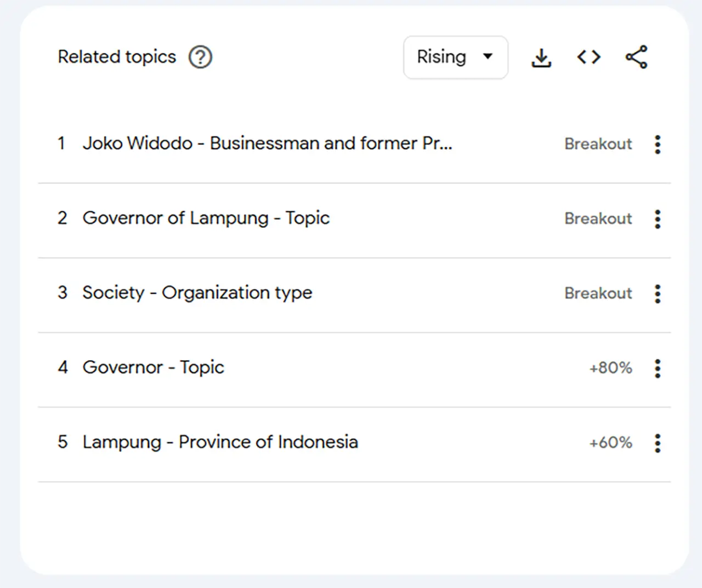Select the Rising sort option
The height and width of the screenshot is (588, 702).
click(x=441, y=57)
